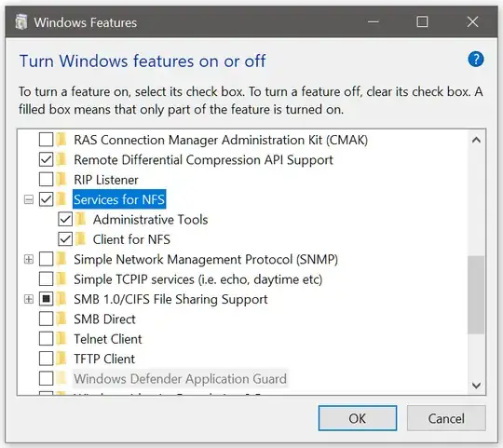Select Remote Differential Compression API Support label
Screen dimensions: 503x448
click(203, 159)
